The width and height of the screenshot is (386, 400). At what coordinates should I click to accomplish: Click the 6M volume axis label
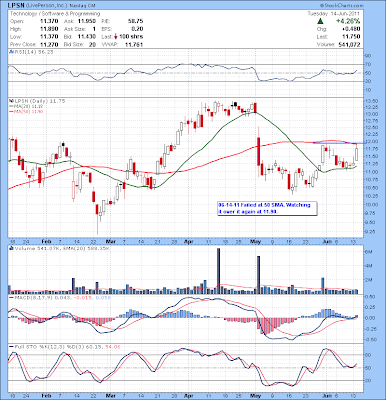369,253
